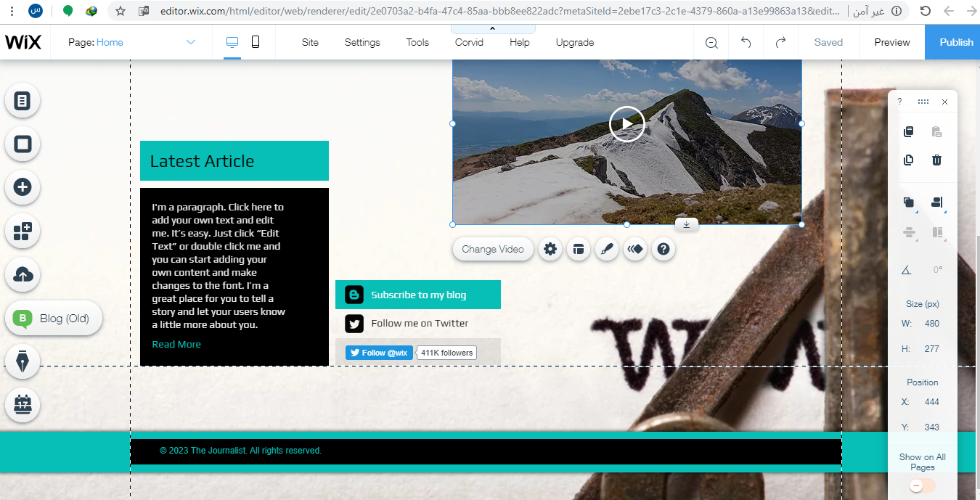Open the Add elements plus button
This screenshot has width=980, height=500.
pyautogui.click(x=23, y=187)
